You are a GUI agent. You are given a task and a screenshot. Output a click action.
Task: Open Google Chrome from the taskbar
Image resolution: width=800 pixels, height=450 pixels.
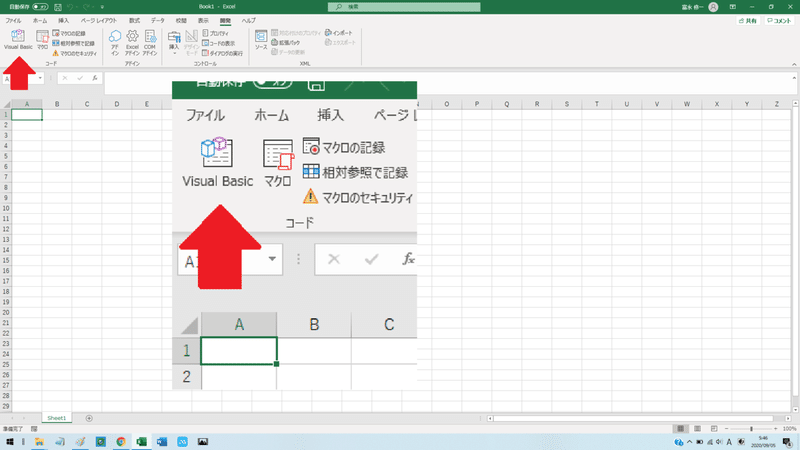(121, 442)
